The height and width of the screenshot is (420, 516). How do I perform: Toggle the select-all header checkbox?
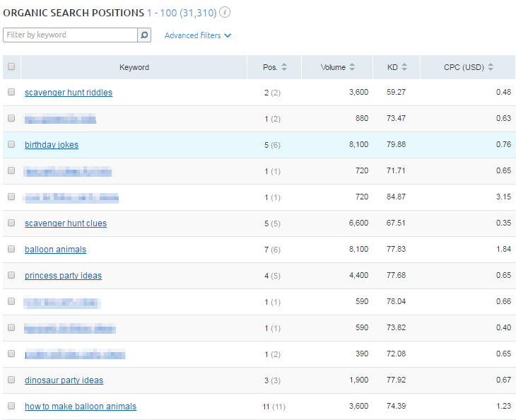pyautogui.click(x=11, y=67)
